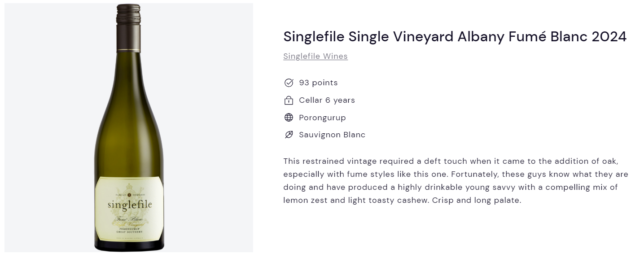Open the wine bottle product image

pyautogui.click(x=129, y=127)
